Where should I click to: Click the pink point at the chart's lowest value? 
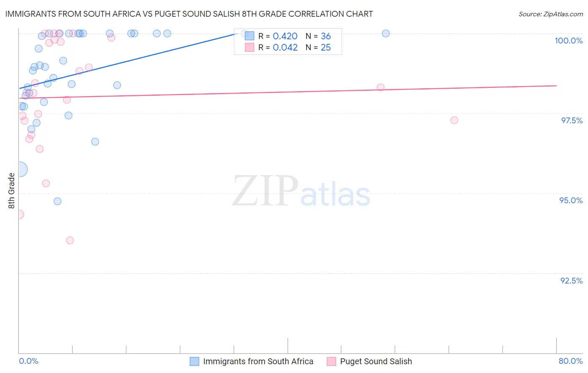[70, 240]
